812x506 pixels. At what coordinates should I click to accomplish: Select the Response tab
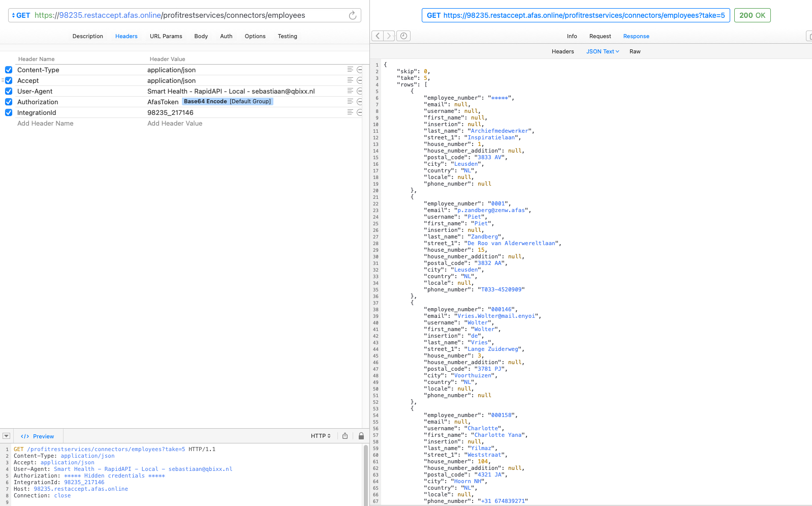point(636,36)
